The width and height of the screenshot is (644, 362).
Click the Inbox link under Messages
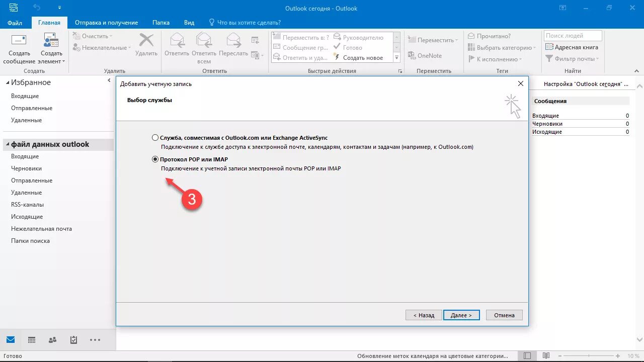(x=545, y=116)
